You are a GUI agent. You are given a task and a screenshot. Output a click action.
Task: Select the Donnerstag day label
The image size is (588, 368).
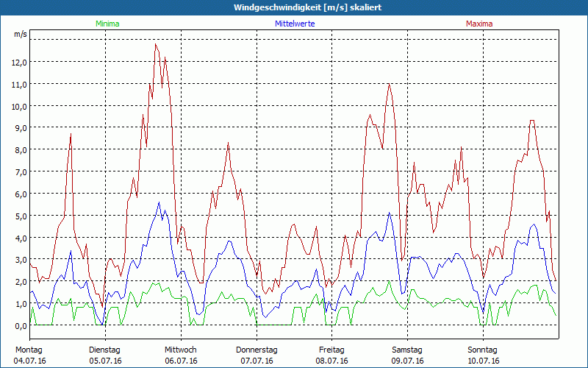tap(257, 350)
